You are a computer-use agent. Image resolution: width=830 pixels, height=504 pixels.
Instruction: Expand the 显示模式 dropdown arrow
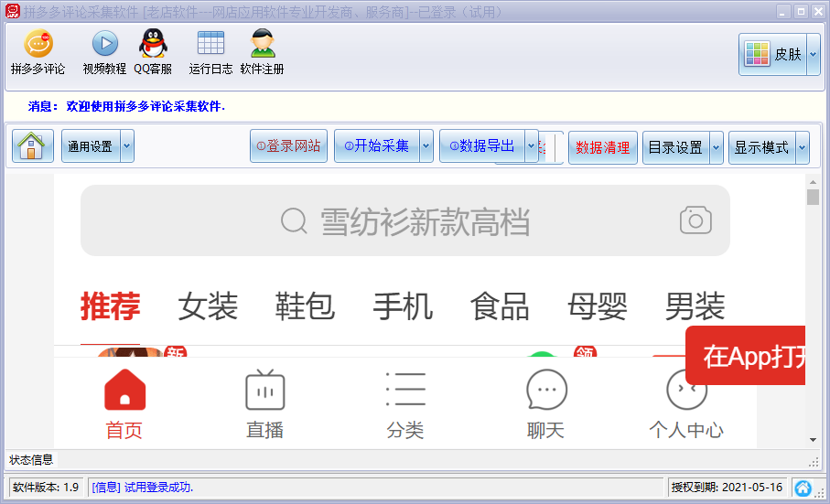pyautogui.click(x=803, y=147)
